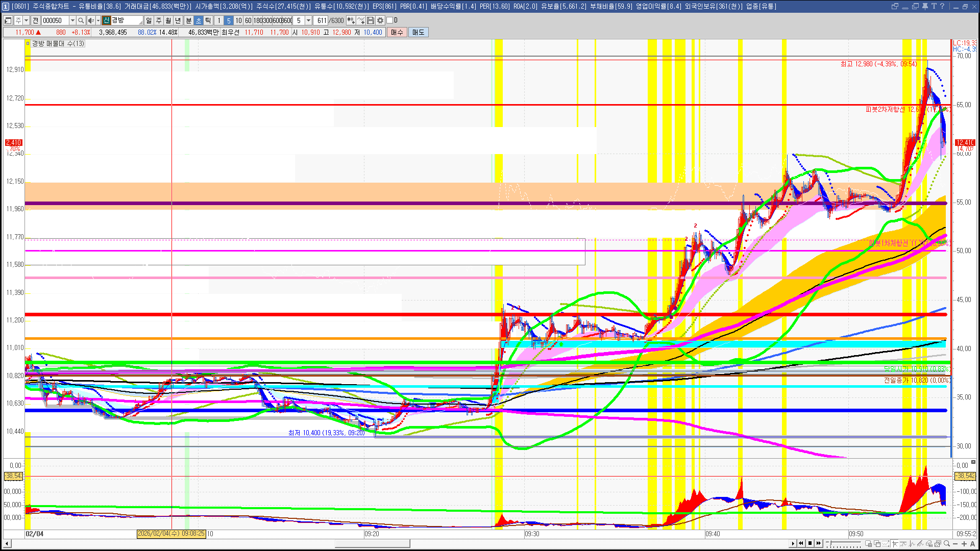Click the 매수 buy button
Image resolution: width=980 pixels, height=551 pixels.
pos(397,32)
